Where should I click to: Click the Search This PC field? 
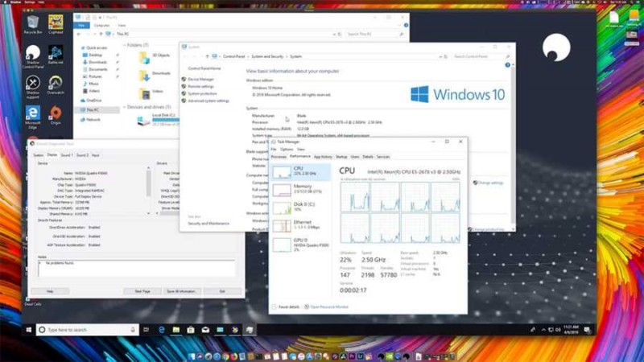tap(375, 34)
